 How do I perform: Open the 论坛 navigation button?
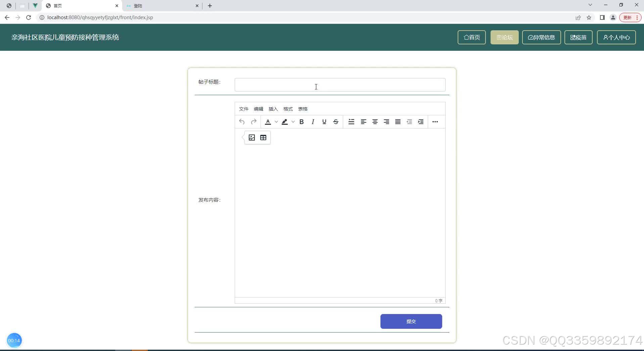504,37
